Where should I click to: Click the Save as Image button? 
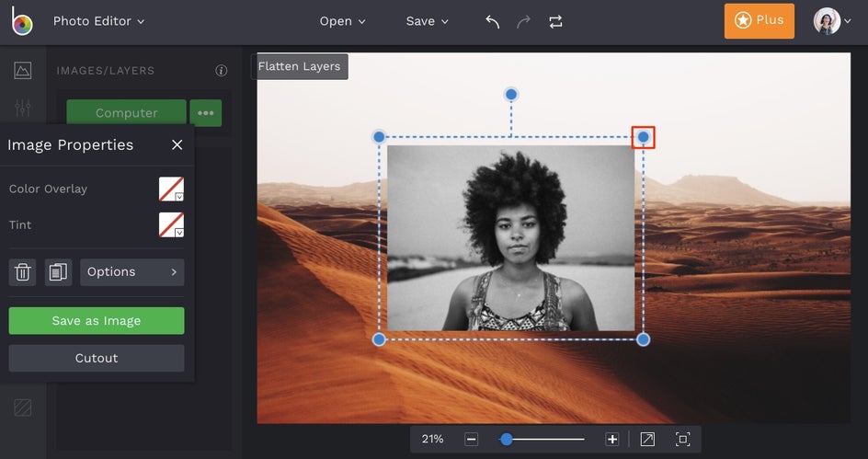(97, 321)
